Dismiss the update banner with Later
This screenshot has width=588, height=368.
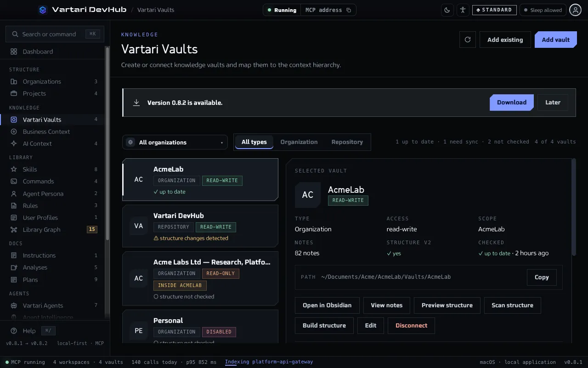coord(553,103)
